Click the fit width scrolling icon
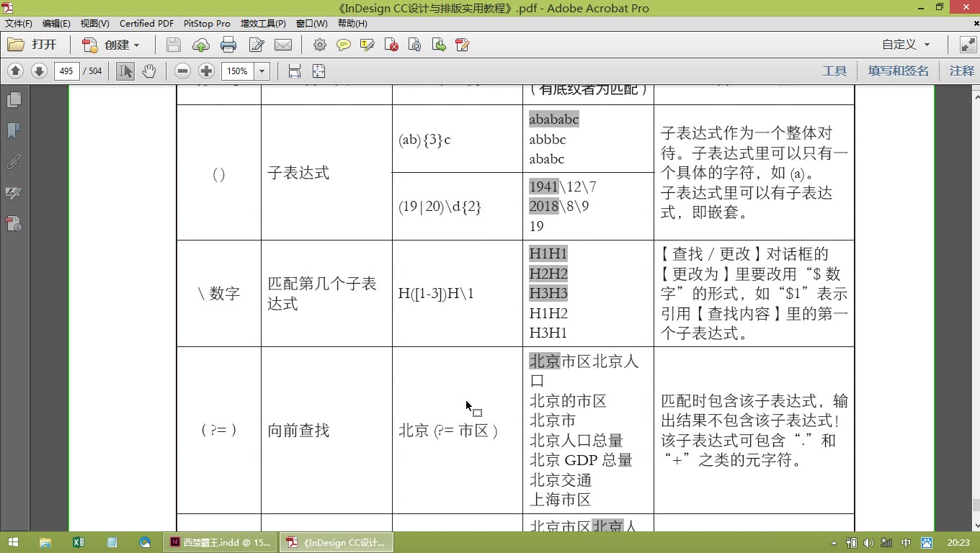980x553 pixels. tap(294, 71)
